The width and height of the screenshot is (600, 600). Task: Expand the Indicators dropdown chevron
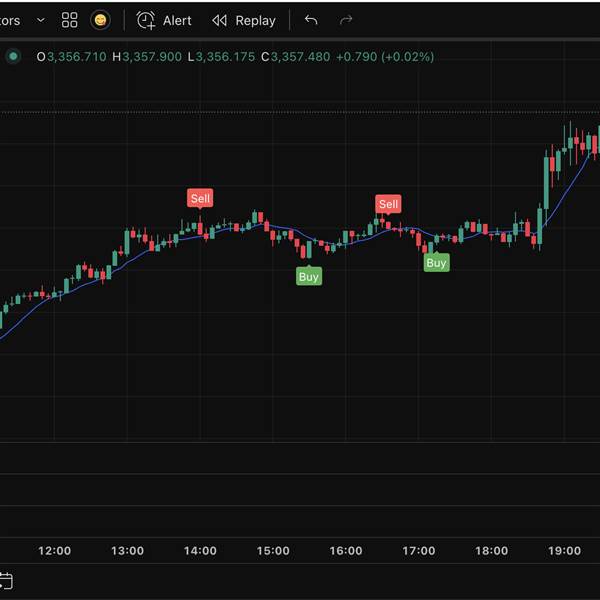point(41,20)
